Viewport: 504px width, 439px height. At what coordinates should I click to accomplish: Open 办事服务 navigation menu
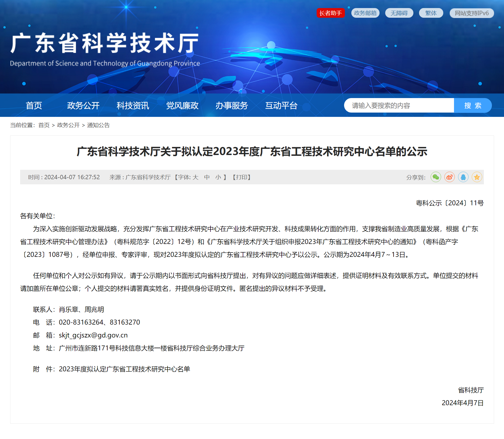[x=232, y=105]
